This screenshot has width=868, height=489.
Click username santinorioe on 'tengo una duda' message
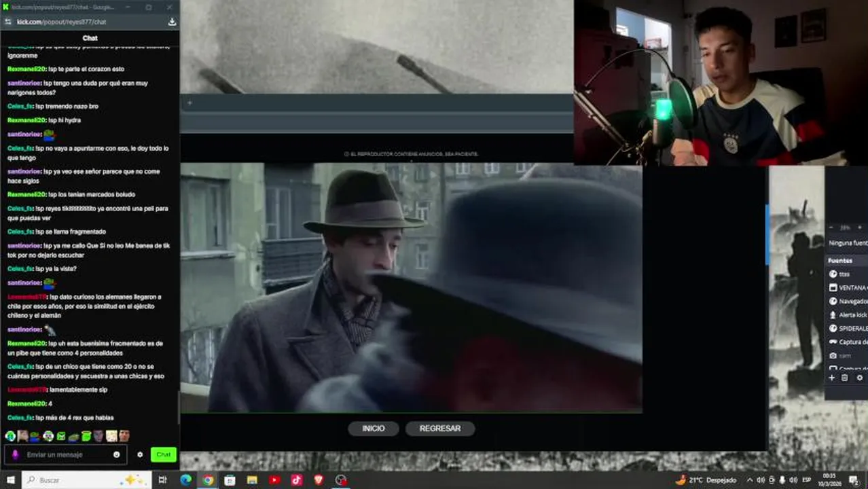point(24,83)
